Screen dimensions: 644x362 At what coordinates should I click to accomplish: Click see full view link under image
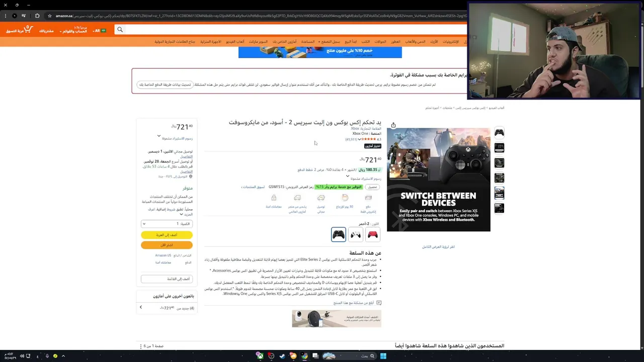[438, 247]
